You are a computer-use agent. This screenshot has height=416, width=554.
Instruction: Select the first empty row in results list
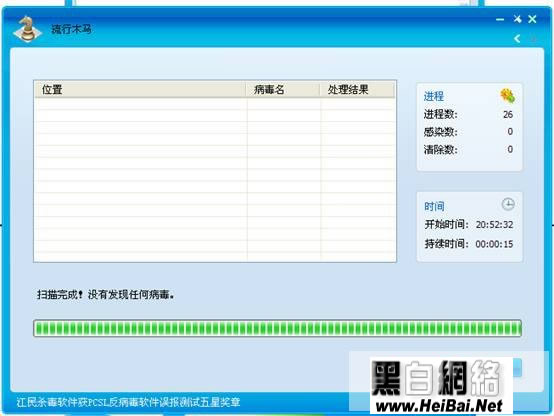point(215,104)
